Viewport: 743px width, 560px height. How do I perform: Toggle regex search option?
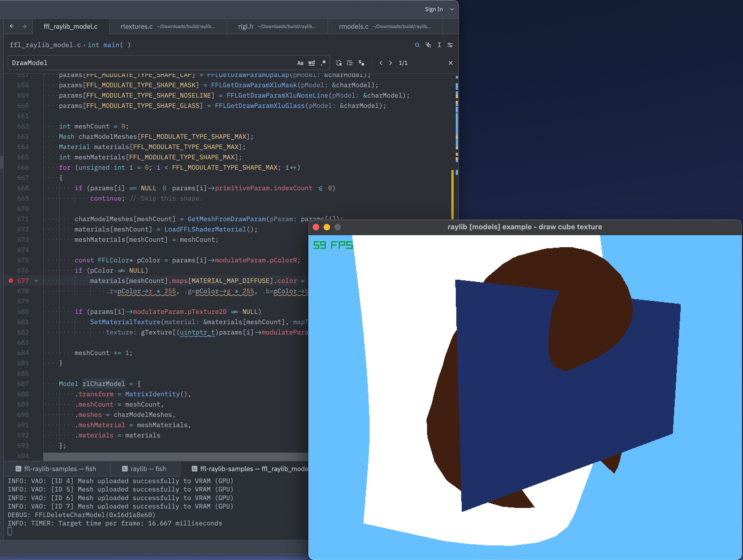(323, 63)
